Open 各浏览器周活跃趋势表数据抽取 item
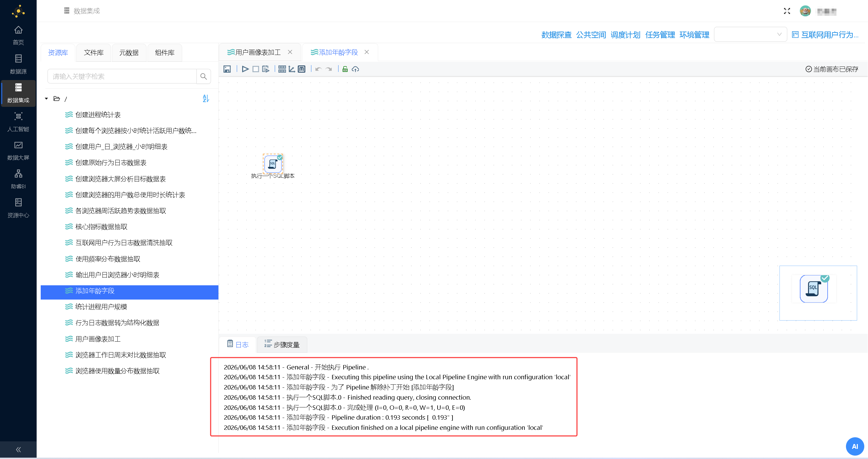Screen dimensions: 868x459 coord(120,211)
